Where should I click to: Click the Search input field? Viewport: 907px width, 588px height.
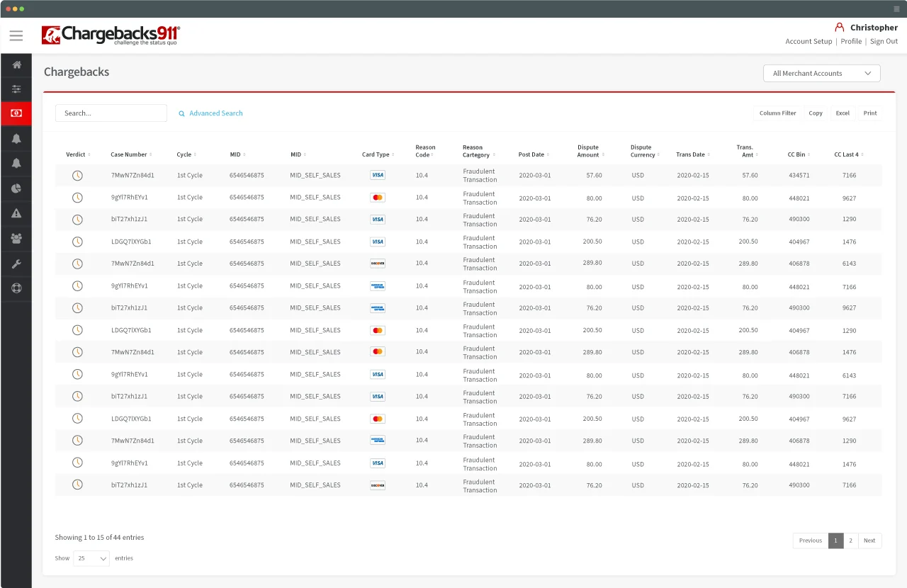[111, 113]
